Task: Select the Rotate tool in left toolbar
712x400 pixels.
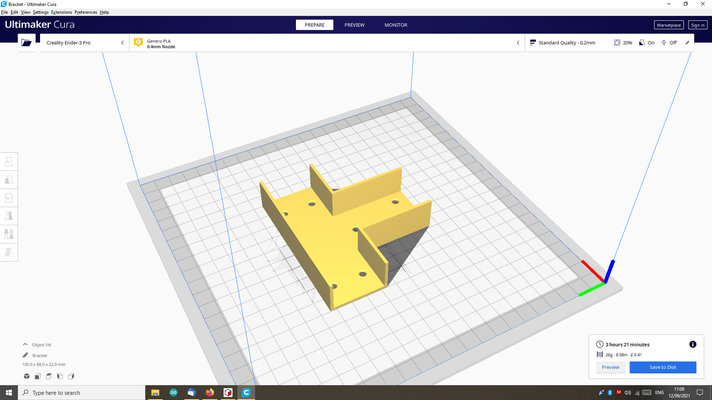Action: (x=10, y=197)
